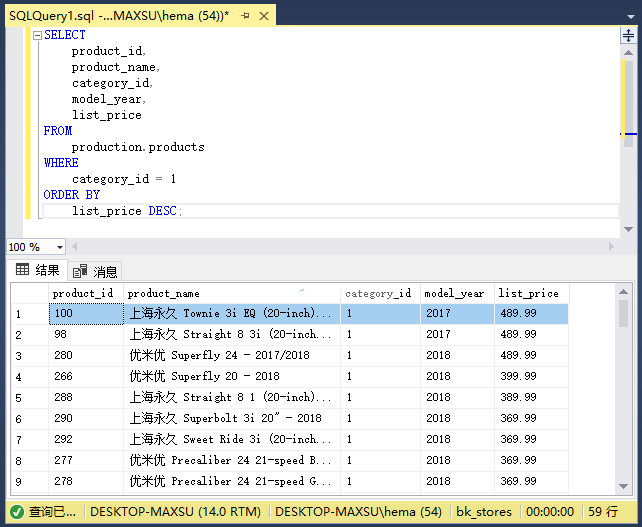This screenshot has width=642, height=527.
Task: Click horizontal scrollbar right arrow
Action: 611,247
